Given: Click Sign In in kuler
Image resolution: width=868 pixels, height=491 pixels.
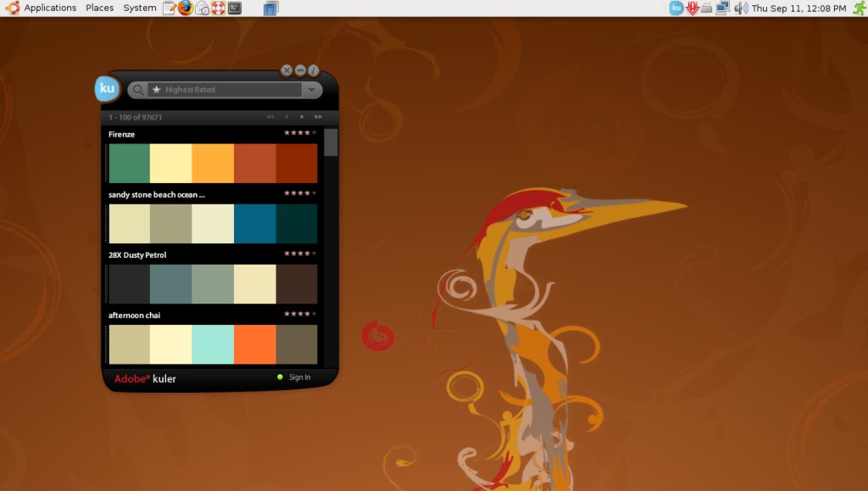Looking at the screenshot, I should 299,377.
